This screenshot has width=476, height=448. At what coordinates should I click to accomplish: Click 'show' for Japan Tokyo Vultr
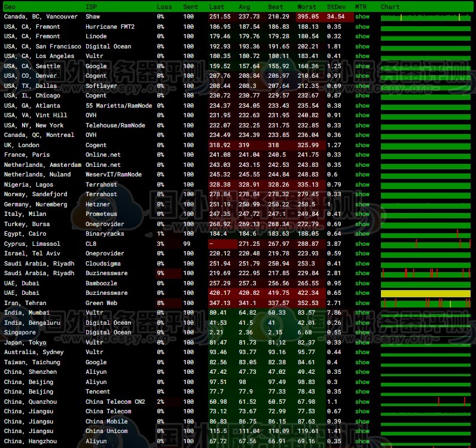point(362,343)
